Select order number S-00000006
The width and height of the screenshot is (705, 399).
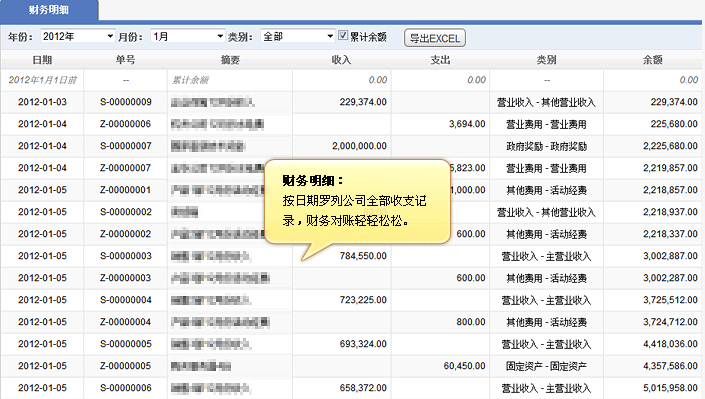[125, 388]
